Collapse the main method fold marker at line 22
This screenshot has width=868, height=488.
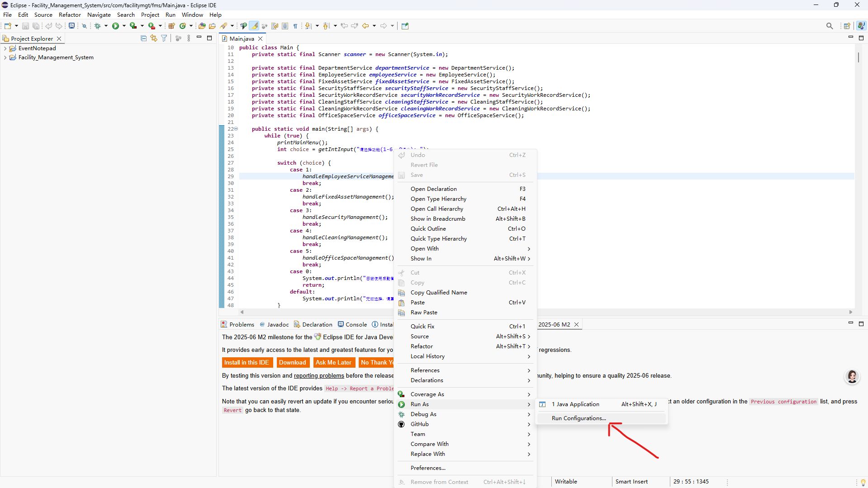click(236, 129)
